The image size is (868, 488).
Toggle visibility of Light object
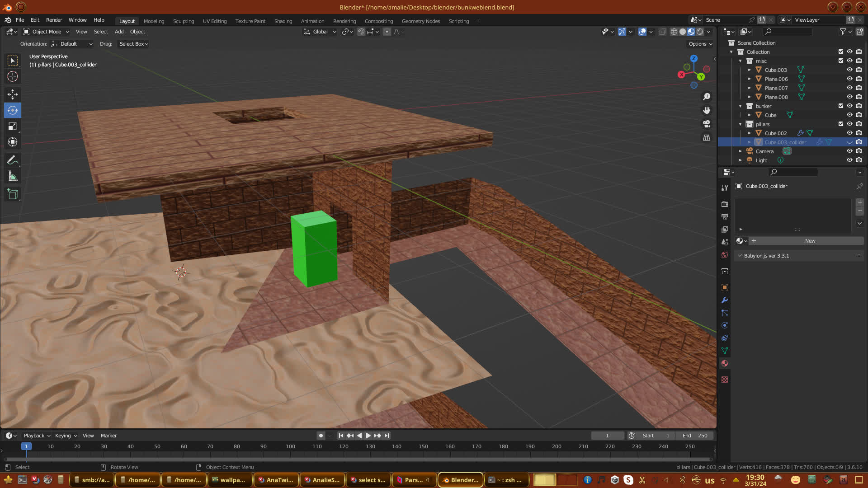849,160
